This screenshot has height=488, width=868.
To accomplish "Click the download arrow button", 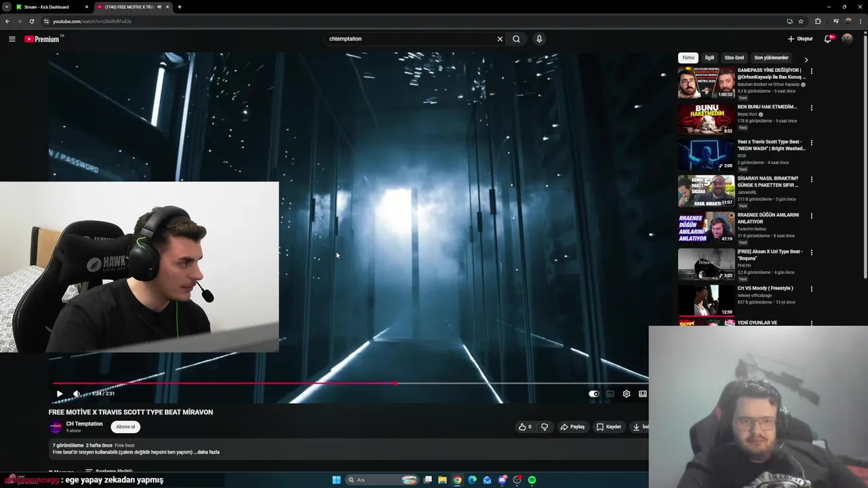I will [639, 427].
